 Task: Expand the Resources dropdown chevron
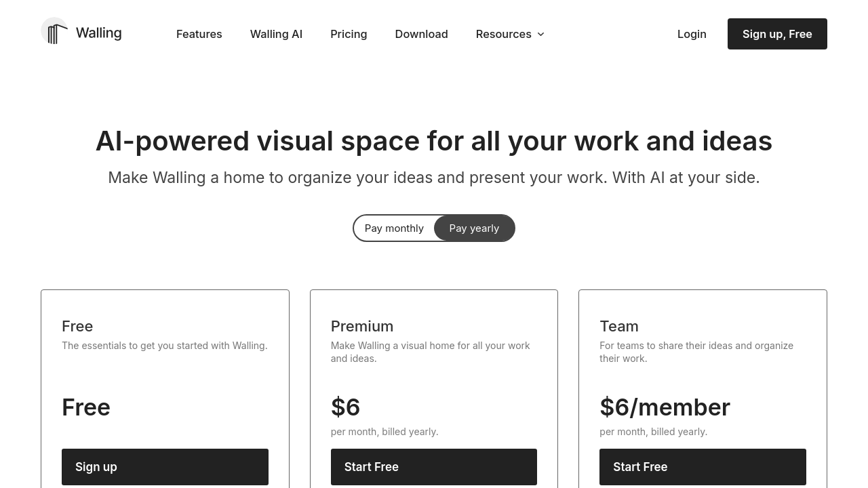540,34
